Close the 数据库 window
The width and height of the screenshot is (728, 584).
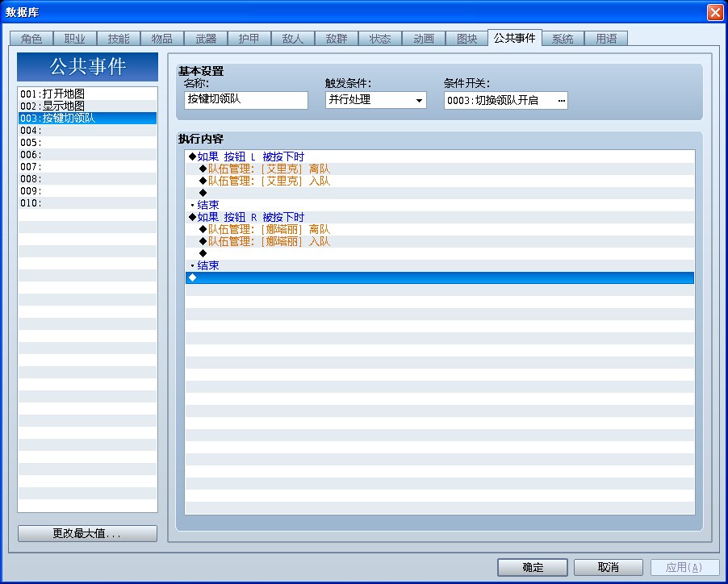tap(715, 13)
